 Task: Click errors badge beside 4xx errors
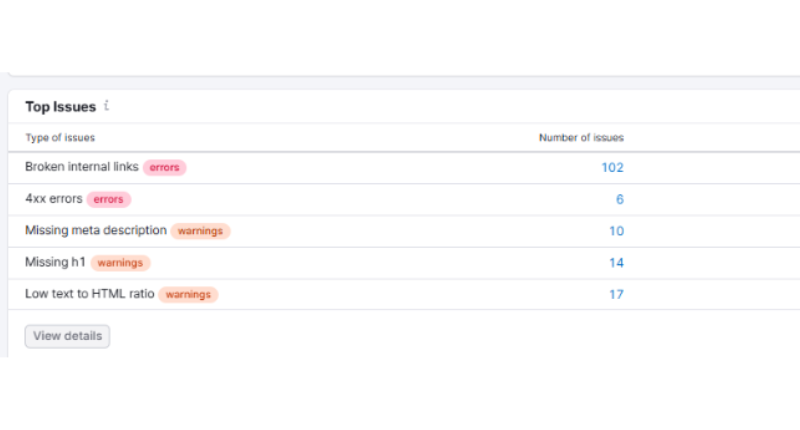click(109, 200)
